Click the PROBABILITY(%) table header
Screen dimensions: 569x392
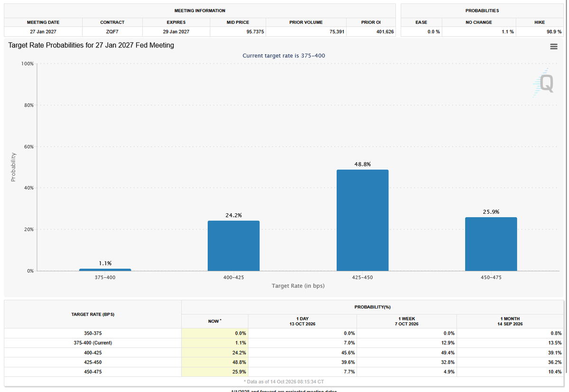373,307
